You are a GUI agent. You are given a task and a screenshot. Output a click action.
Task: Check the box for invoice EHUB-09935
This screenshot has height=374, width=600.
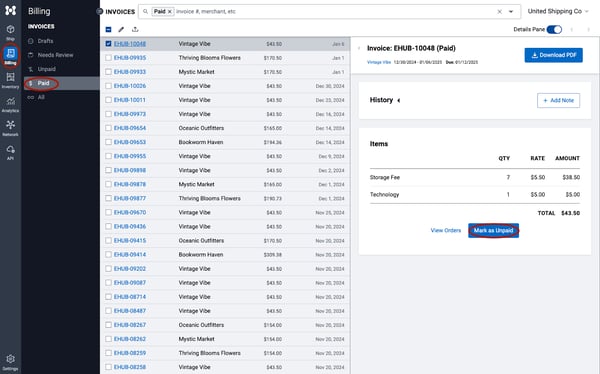(108, 58)
